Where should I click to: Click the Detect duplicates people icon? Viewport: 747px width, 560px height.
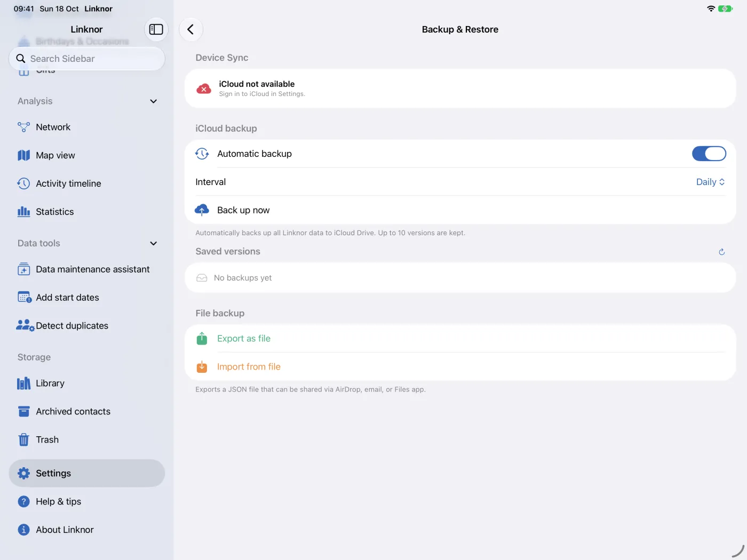[25, 325]
